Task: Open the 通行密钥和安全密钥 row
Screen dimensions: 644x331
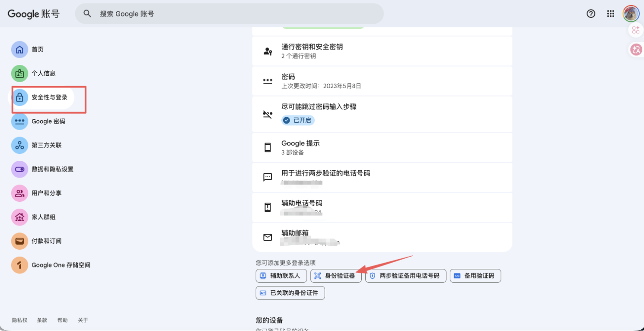Action: (x=382, y=51)
